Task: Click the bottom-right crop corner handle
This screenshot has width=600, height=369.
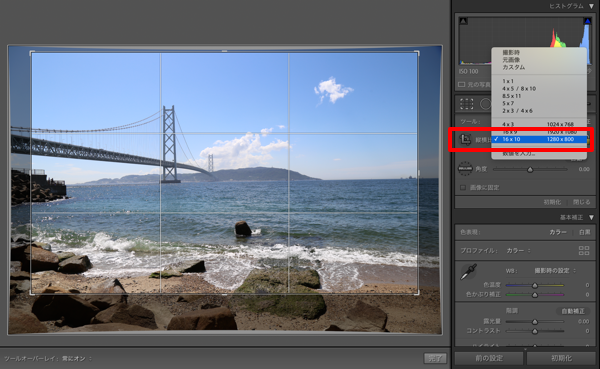Action: [417, 293]
